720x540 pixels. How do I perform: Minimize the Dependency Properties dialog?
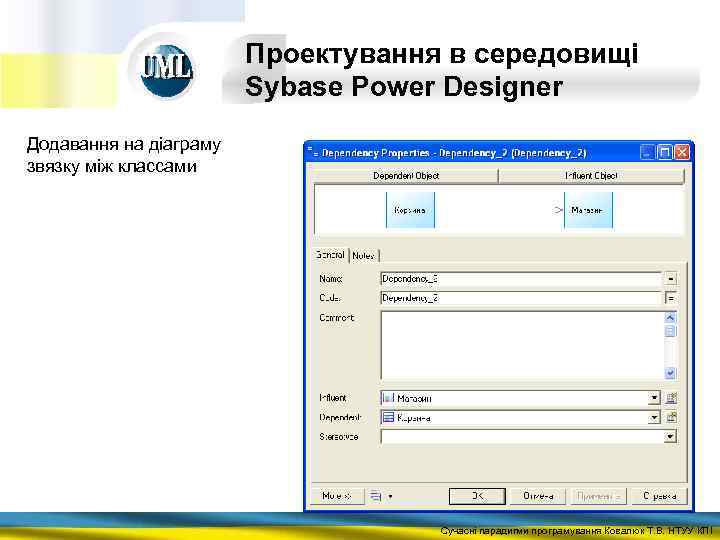[647, 152]
